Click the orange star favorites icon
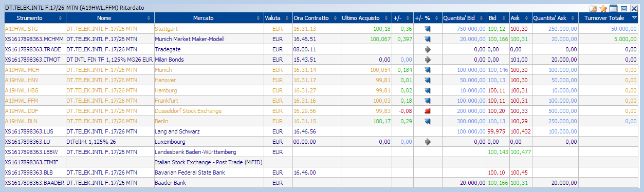Viewport: 644px width, 192px height. (x=603, y=9)
